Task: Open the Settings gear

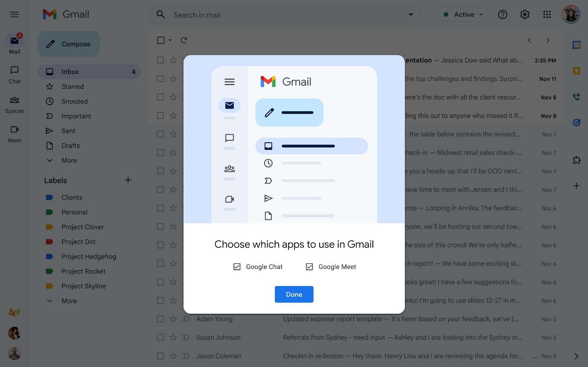Action: click(x=525, y=14)
